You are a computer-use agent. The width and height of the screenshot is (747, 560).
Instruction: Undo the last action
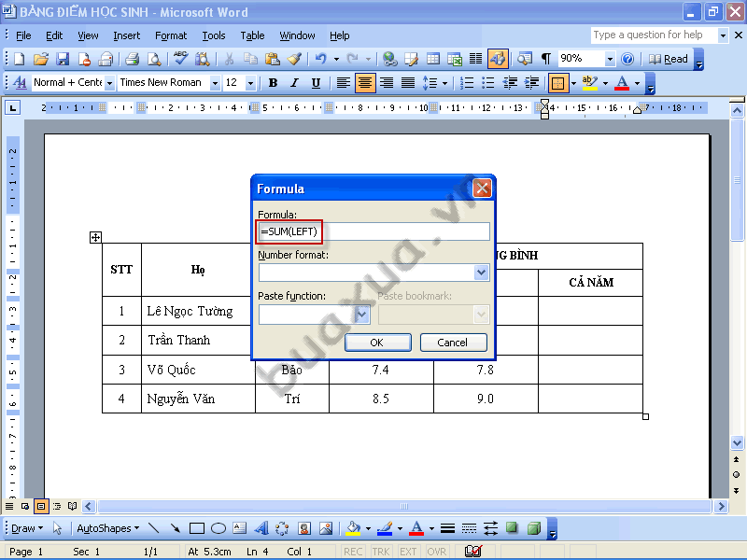coord(320,59)
